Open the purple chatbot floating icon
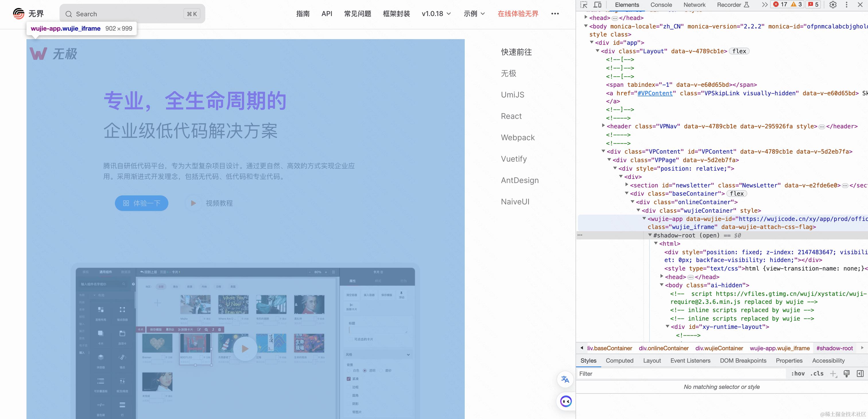868x419 pixels. (x=566, y=401)
